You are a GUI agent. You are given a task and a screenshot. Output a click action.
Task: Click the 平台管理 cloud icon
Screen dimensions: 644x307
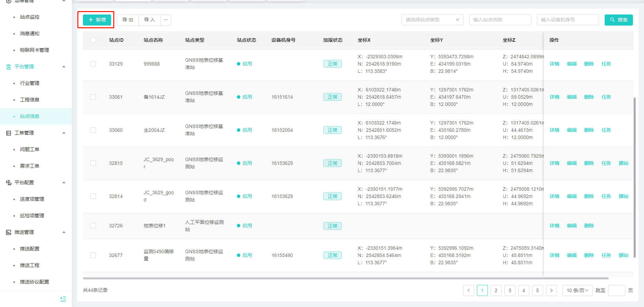[9, 67]
